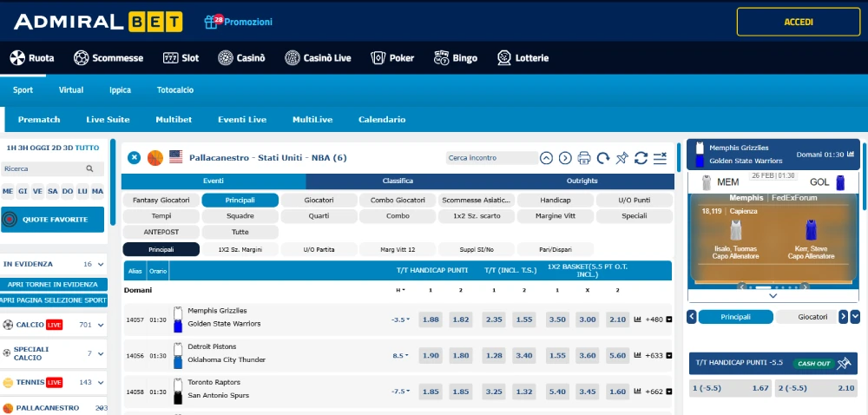Select the 3H time filter
868x415 pixels.
coord(23,148)
